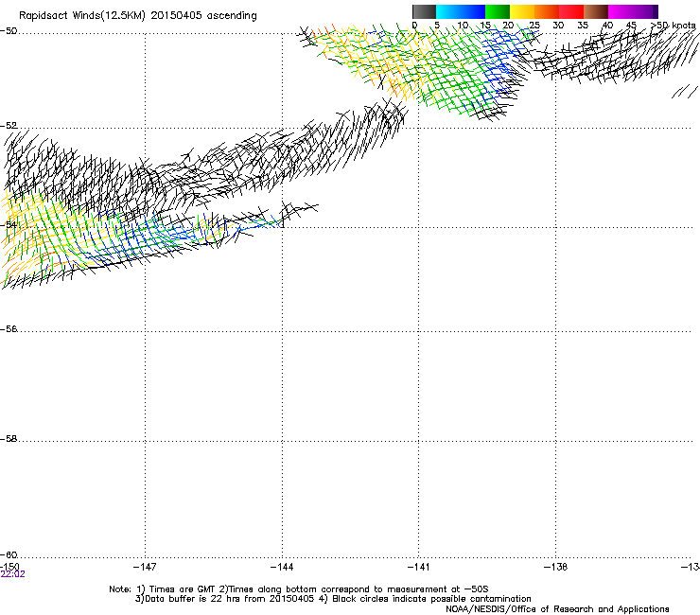Click the '-50' latitude label
The width and height of the screenshot is (700, 615).
(9, 31)
